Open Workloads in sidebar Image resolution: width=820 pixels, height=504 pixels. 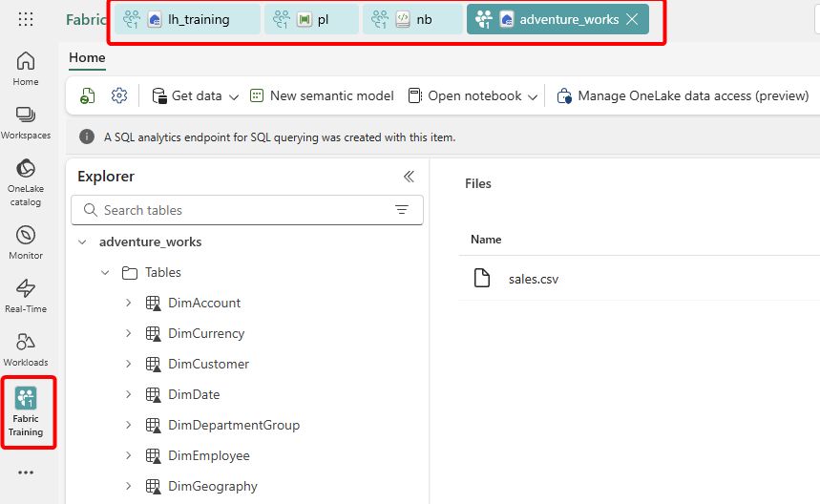pos(26,349)
